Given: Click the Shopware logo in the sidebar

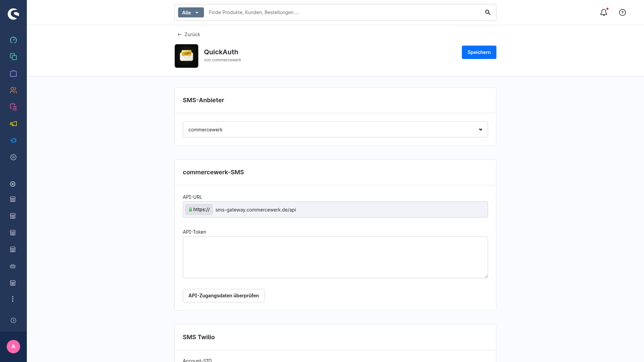Looking at the screenshot, I should tap(13, 14).
